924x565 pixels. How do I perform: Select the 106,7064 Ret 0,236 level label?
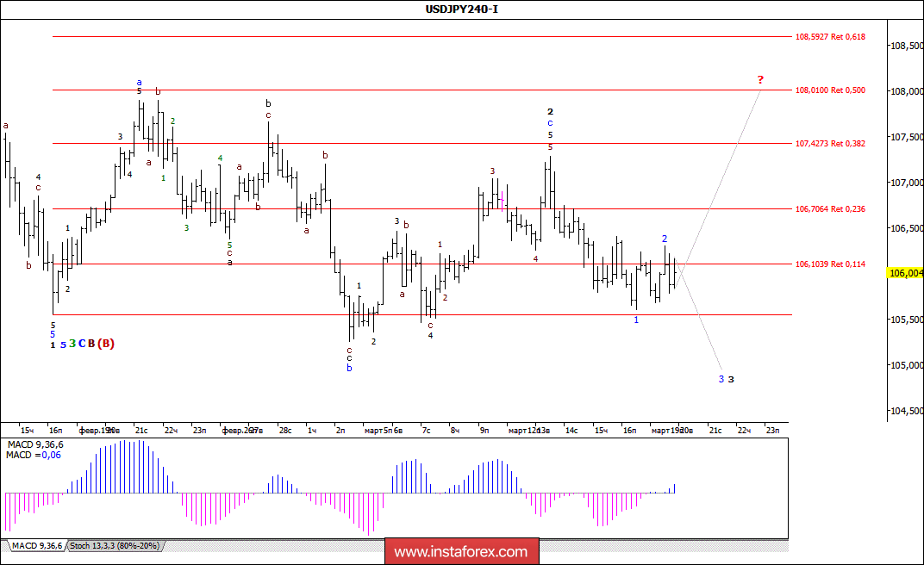click(830, 209)
